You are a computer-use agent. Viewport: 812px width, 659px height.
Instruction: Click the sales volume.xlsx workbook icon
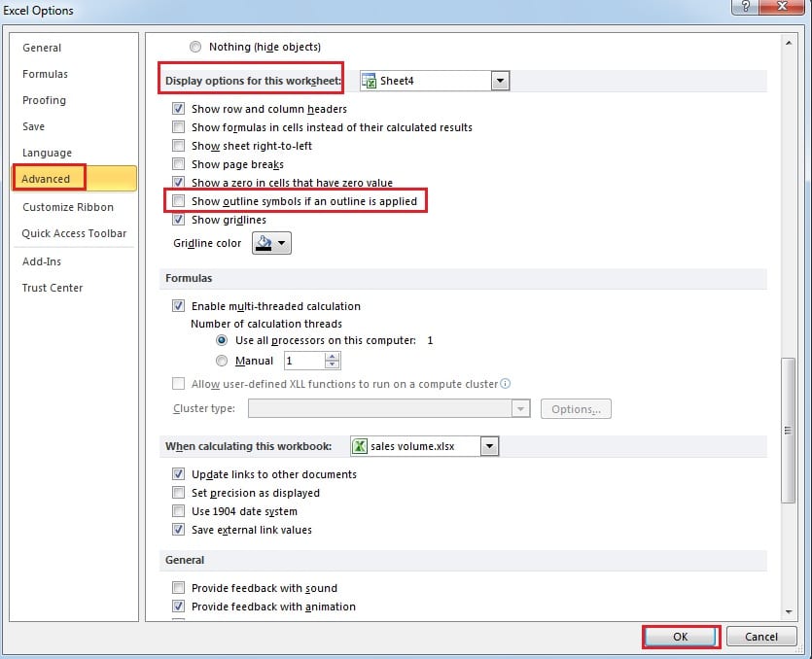tap(359, 446)
